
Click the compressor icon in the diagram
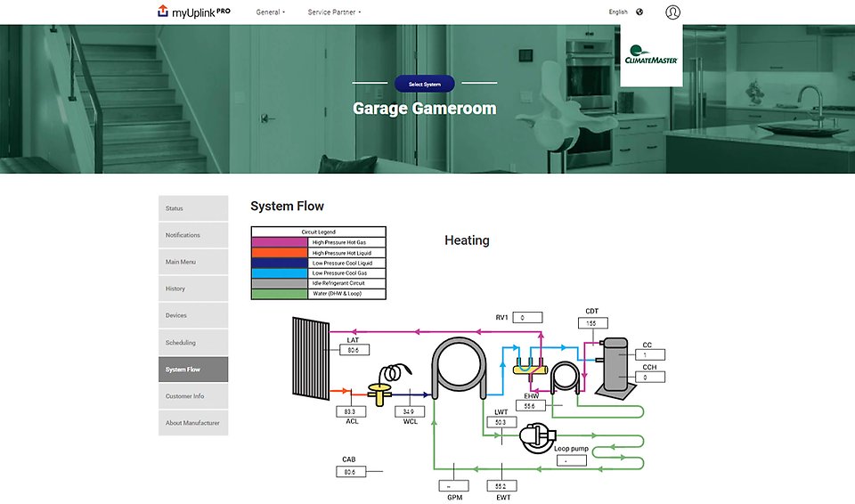(616, 362)
